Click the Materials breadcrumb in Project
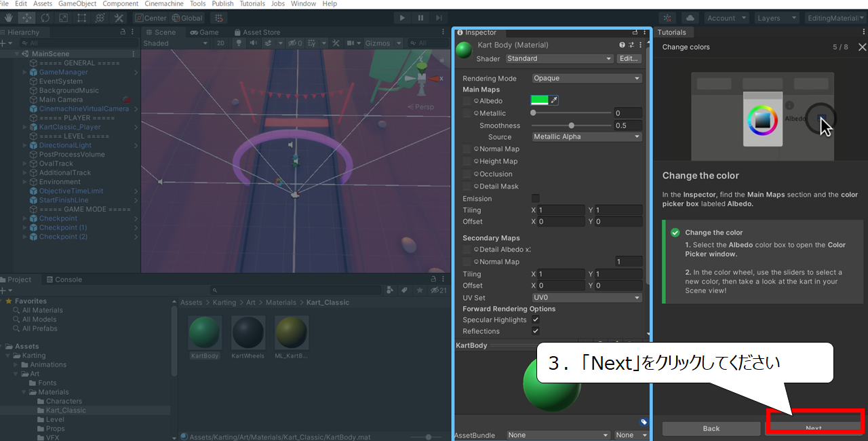The height and width of the screenshot is (441, 868). coord(281,303)
